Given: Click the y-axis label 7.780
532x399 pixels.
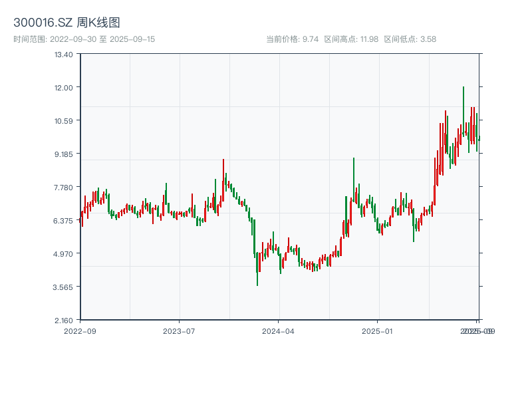Looking at the screenshot, I should 63,188.
